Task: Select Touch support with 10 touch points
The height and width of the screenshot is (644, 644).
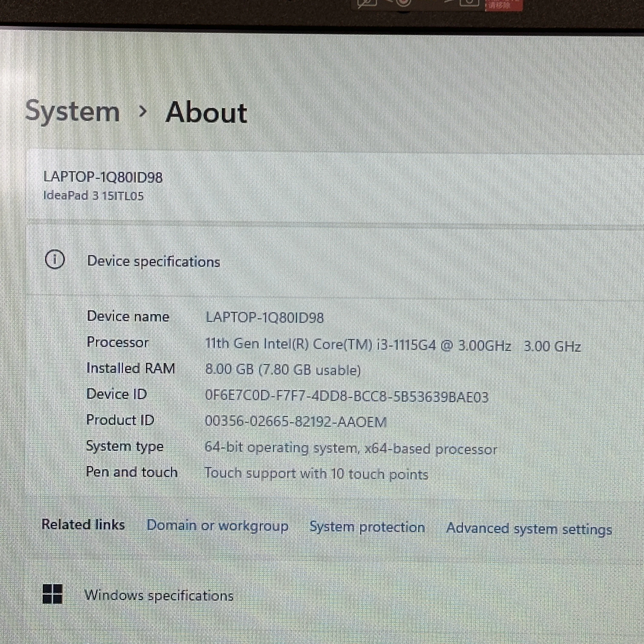Action: (316, 474)
